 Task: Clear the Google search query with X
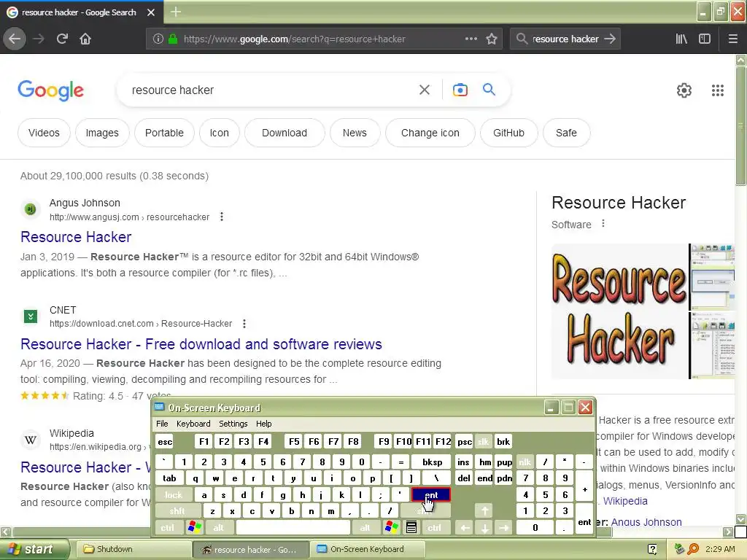pos(424,90)
